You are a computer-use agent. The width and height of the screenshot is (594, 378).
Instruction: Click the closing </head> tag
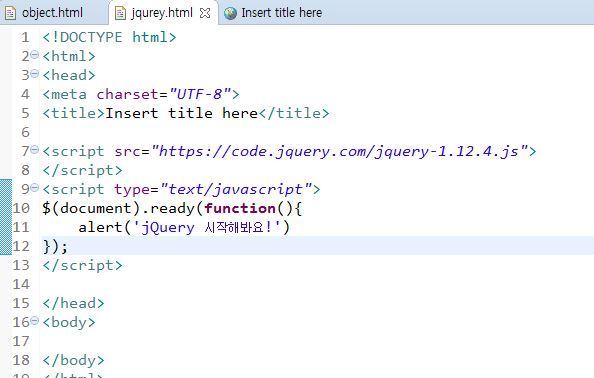pos(73,303)
